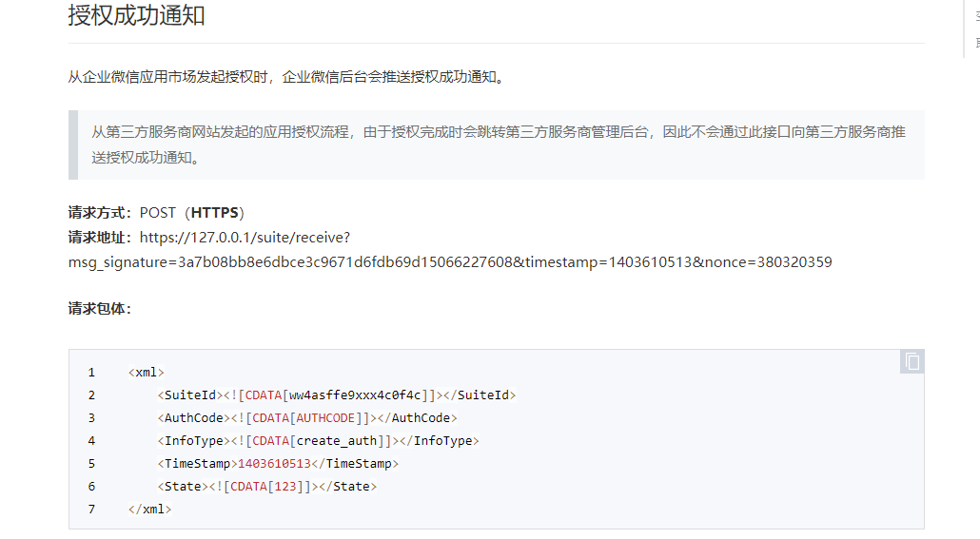Screen dimensions: 980x539
Task: Click the request URL https://127.0.0.1/suite/receive?
Action: (x=245, y=238)
